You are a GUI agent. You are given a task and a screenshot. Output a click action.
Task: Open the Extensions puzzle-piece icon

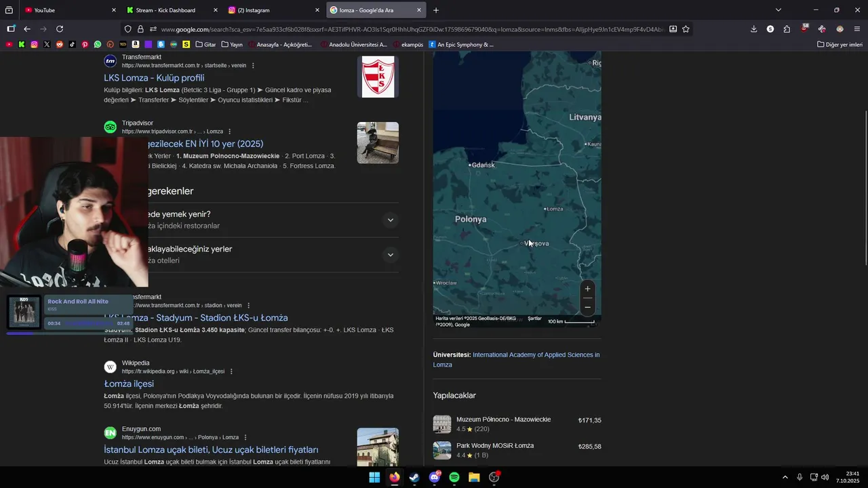(787, 29)
